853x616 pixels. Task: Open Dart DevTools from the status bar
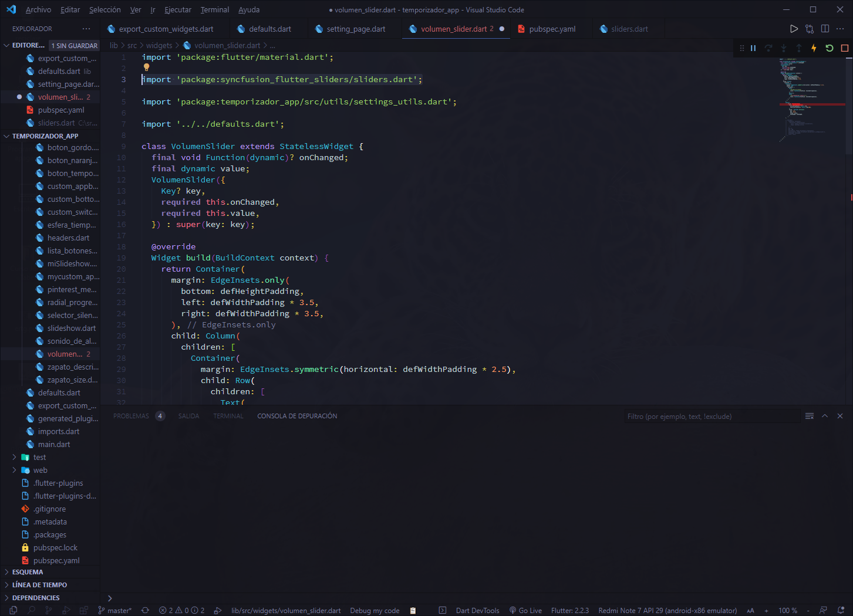(478, 611)
